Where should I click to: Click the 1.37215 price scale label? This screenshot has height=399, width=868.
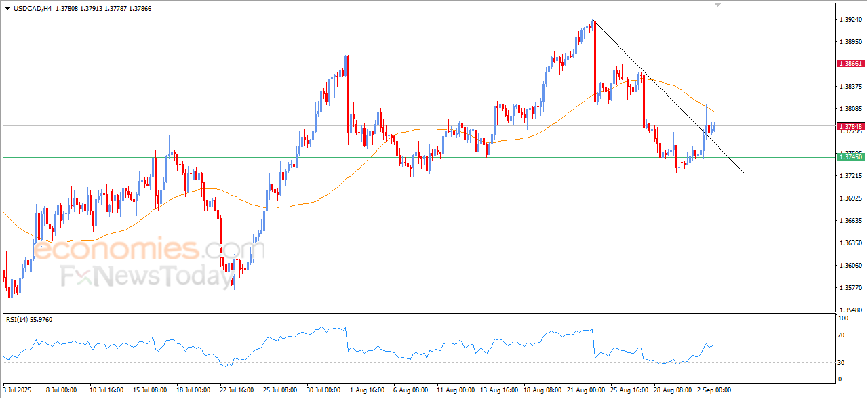click(850, 176)
